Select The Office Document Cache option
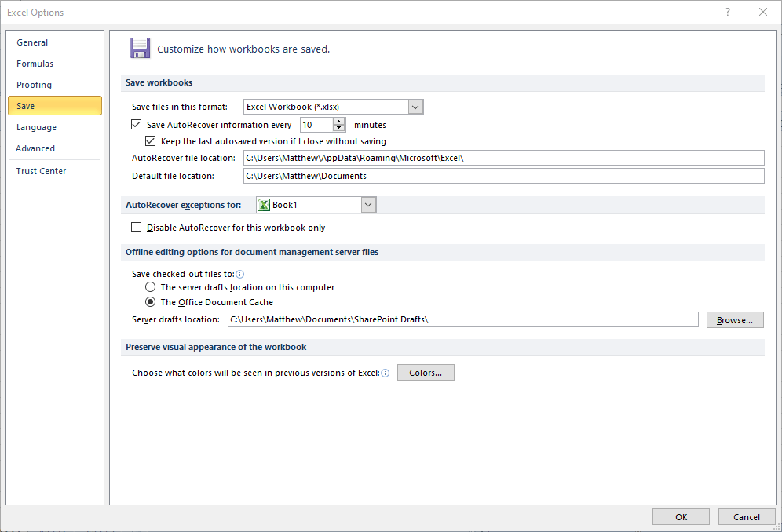 (x=150, y=301)
